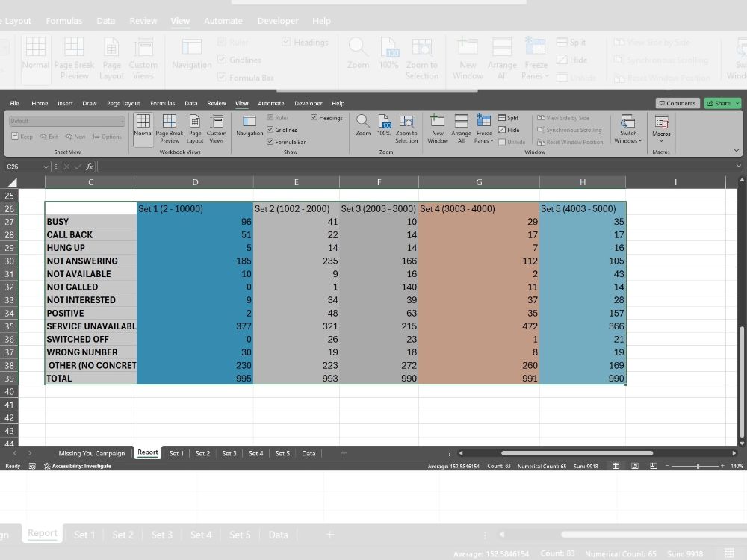Click Page Break Preview icon in status bar

pos(653,466)
